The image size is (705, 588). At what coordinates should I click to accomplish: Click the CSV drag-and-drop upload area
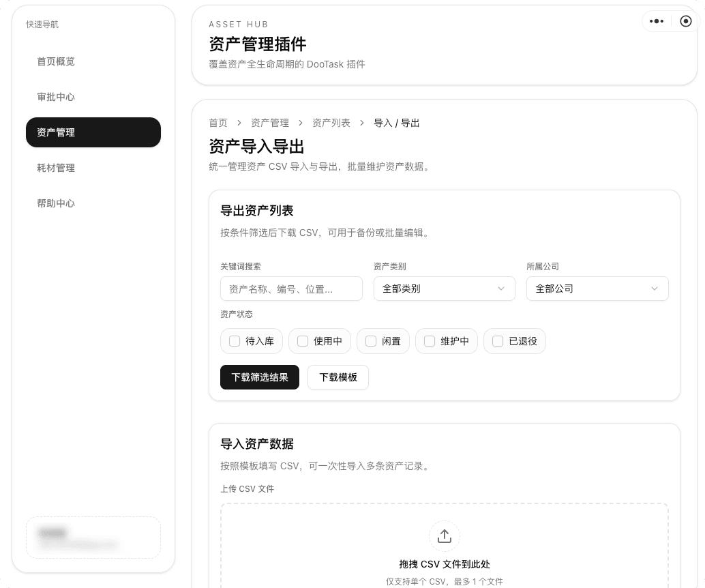pos(445,545)
